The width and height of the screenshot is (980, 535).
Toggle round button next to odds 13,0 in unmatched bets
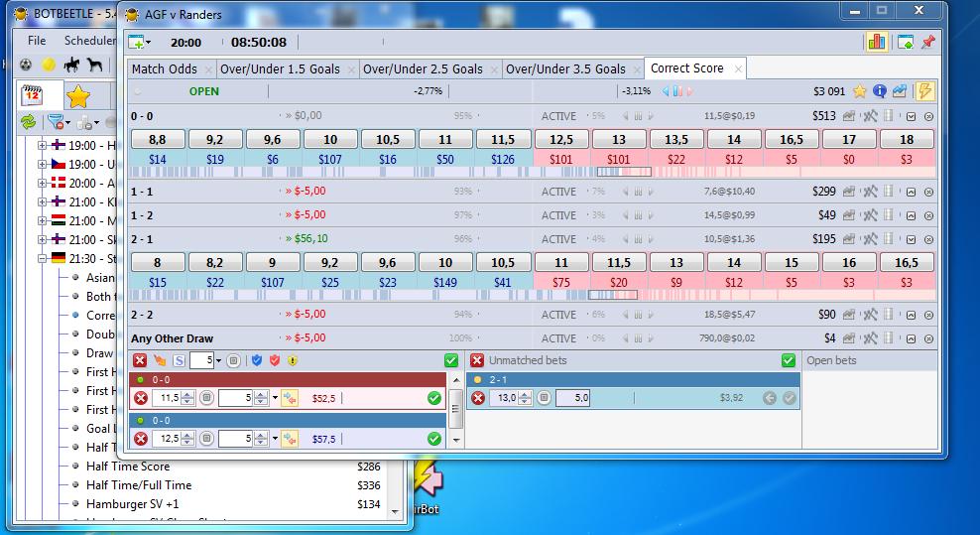(x=545, y=398)
